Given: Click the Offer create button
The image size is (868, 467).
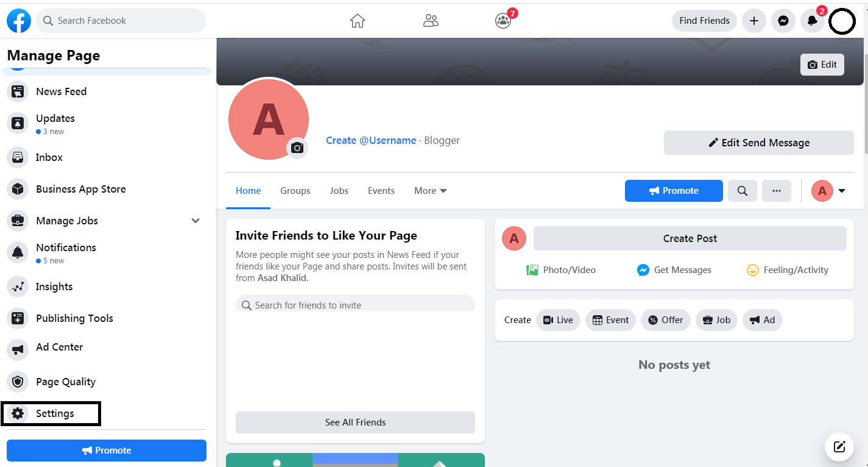Looking at the screenshot, I should (x=666, y=320).
